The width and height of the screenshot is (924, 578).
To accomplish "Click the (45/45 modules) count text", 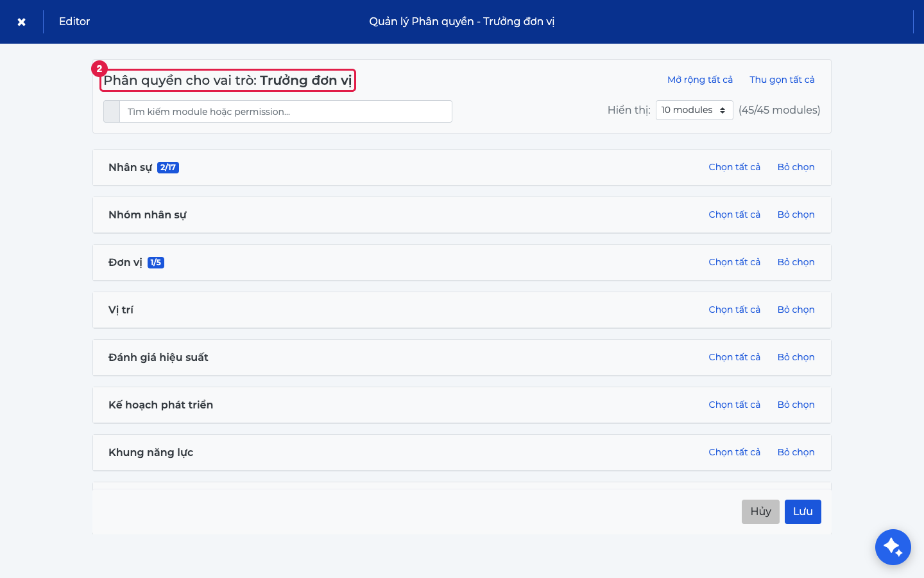I will point(780,110).
